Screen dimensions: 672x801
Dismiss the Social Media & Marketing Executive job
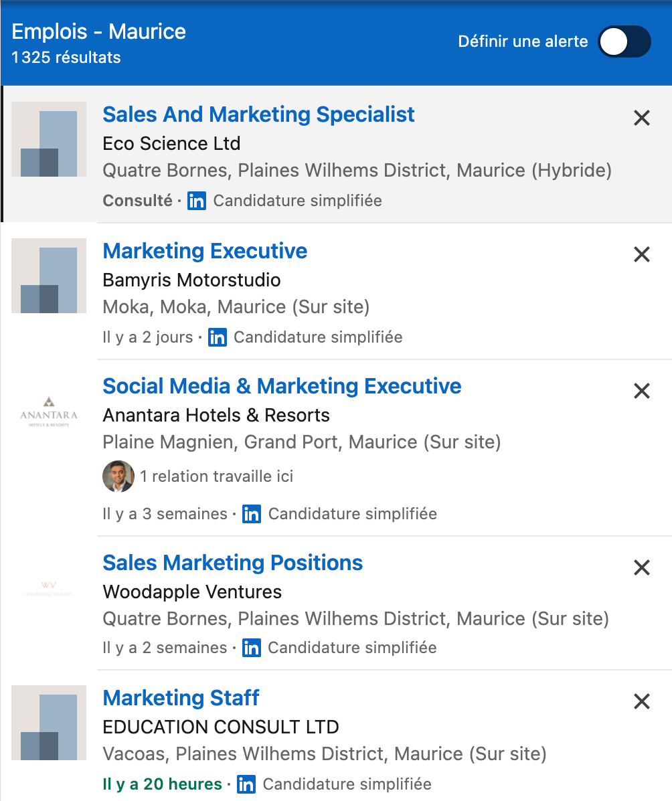641,391
